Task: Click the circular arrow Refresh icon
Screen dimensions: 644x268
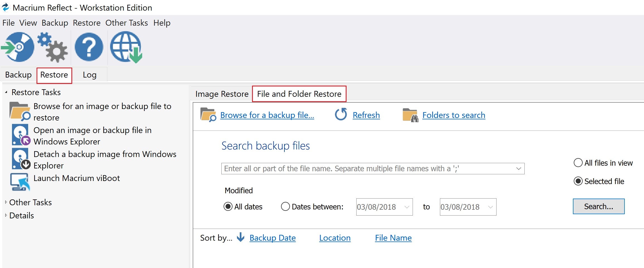Action: 341,114
